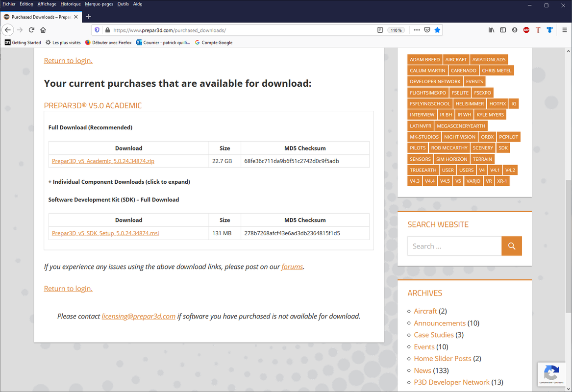This screenshot has height=392, width=572.
Task: Click the bottom Return to login link
Action: [x=68, y=289]
